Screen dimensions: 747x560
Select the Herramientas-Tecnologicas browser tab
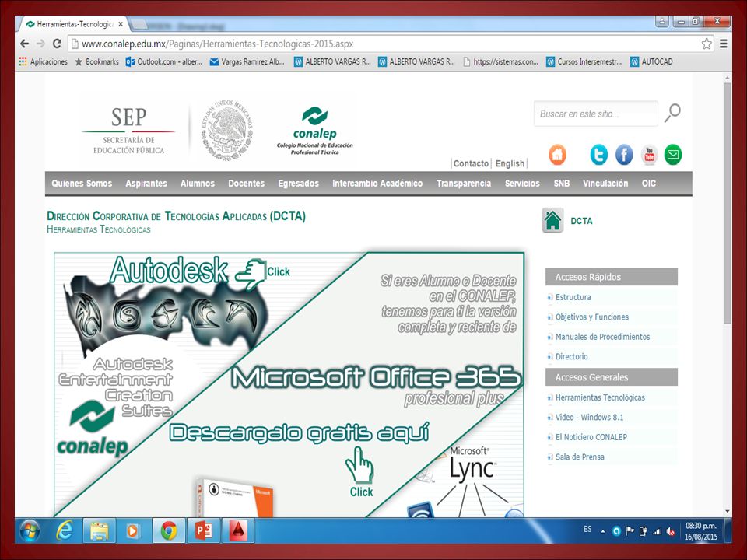72,24
